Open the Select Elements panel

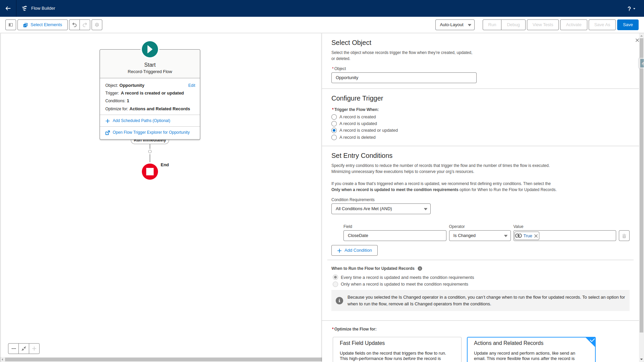click(x=42, y=24)
